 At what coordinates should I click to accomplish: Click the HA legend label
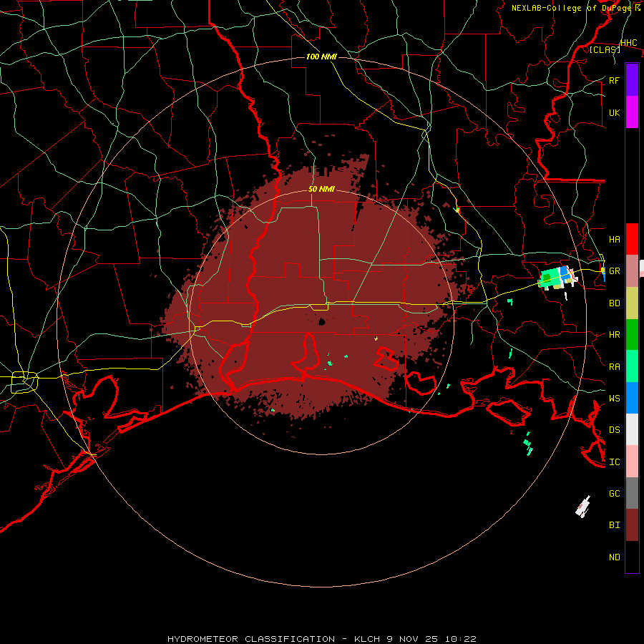pyautogui.click(x=615, y=239)
